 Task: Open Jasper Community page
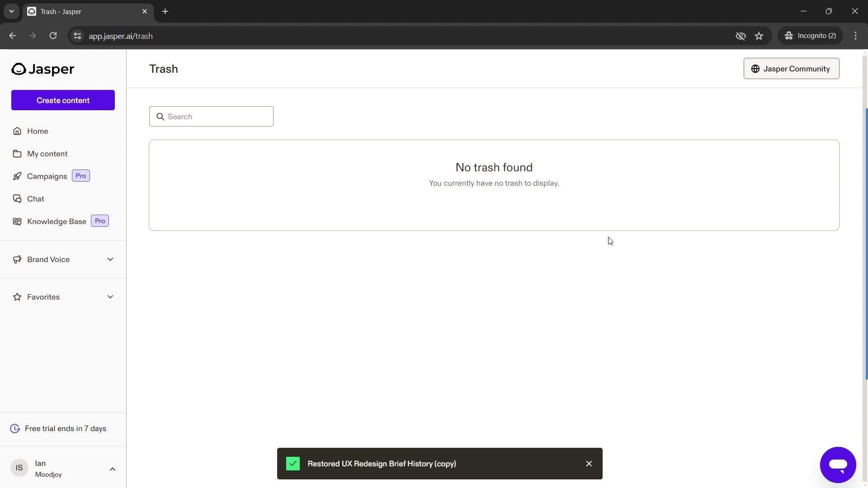[791, 69]
